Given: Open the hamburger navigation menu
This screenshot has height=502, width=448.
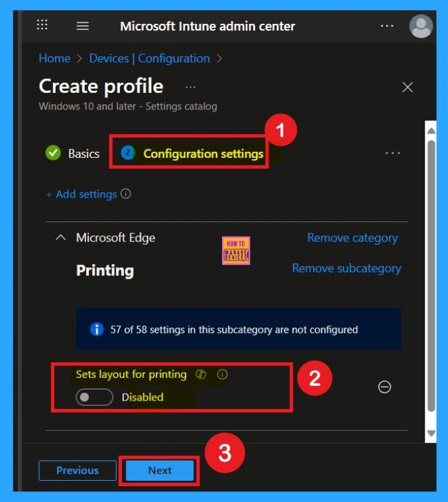Looking at the screenshot, I should click(83, 26).
